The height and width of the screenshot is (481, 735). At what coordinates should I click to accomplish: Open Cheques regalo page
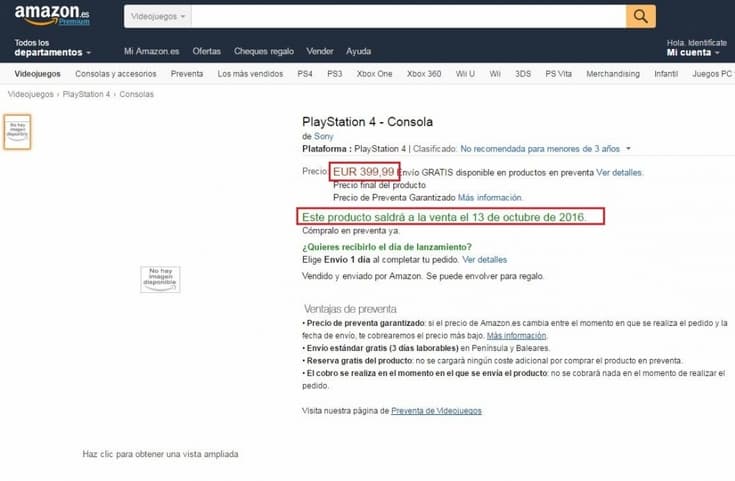(x=264, y=51)
